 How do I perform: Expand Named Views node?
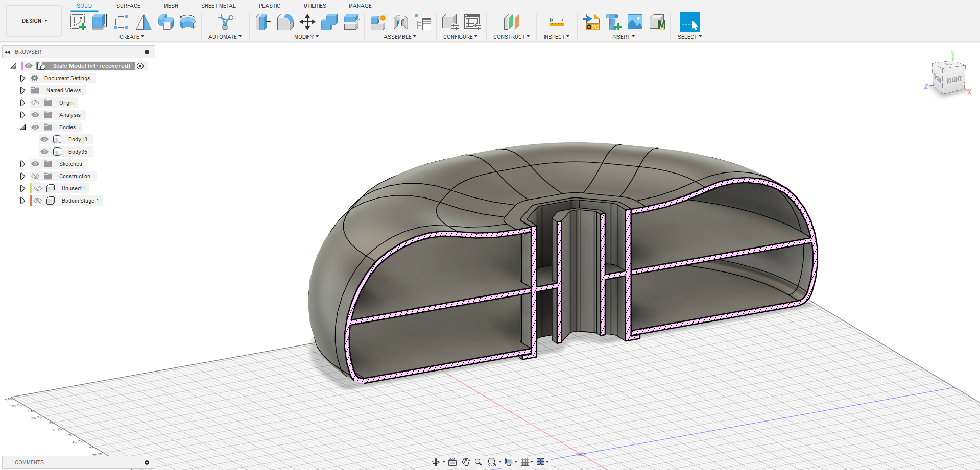[22, 90]
